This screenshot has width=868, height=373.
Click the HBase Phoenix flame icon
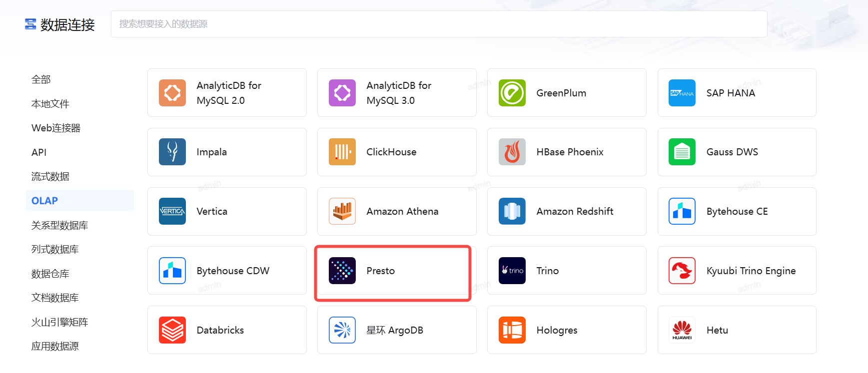[x=512, y=152]
